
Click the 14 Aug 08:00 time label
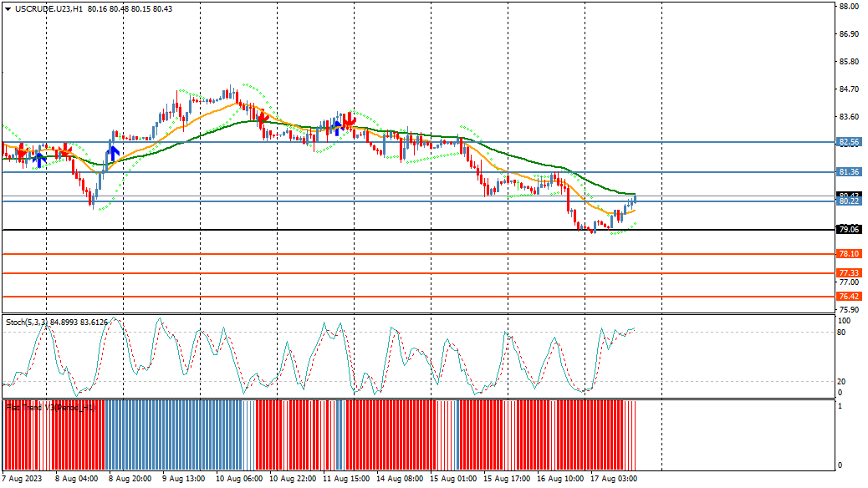coord(400,479)
